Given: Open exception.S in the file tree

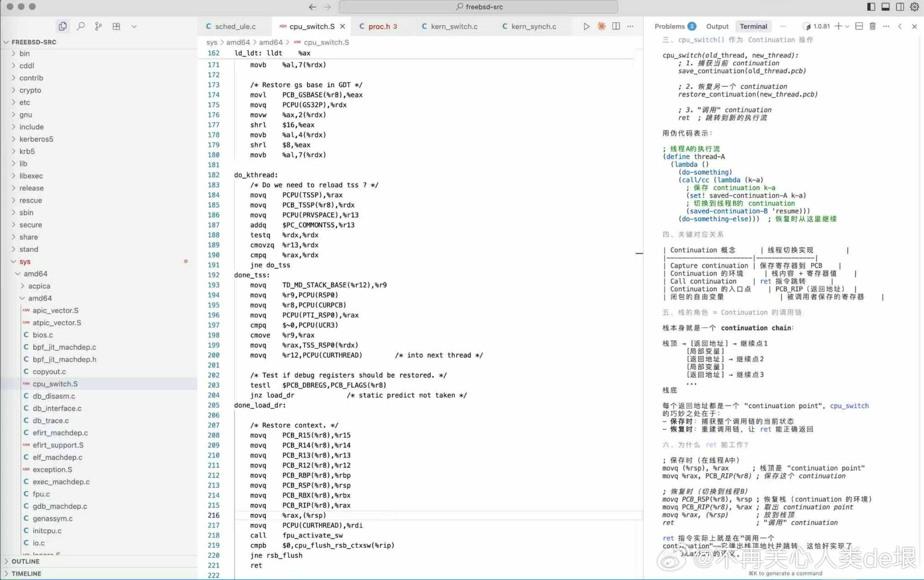Looking at the screenshot, I should (52, 469).
